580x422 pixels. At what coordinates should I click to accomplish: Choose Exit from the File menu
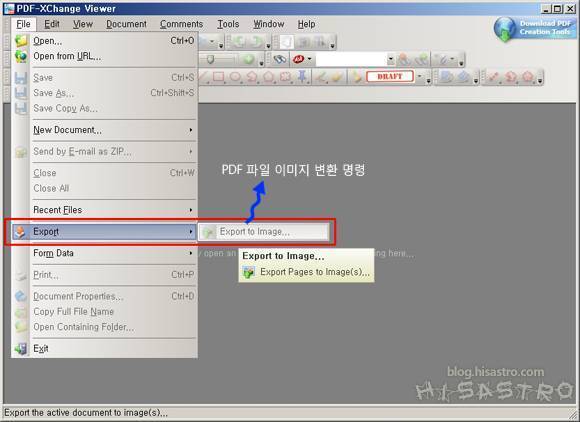104,348
